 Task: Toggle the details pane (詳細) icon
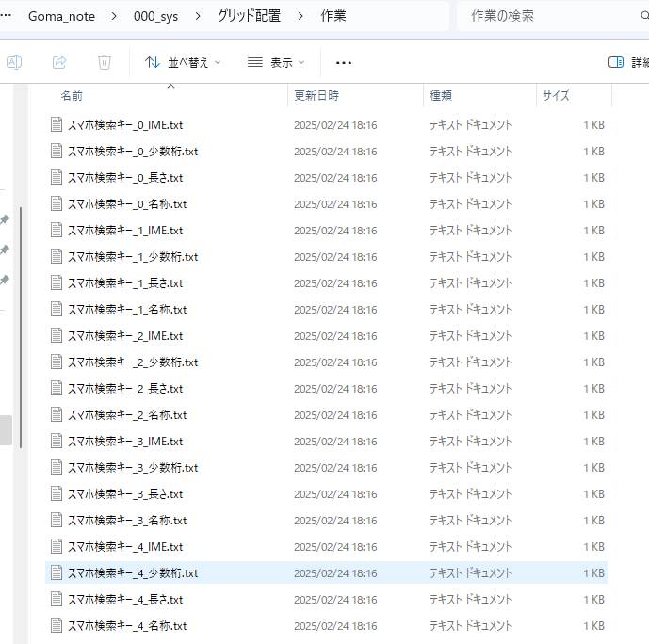617,62
